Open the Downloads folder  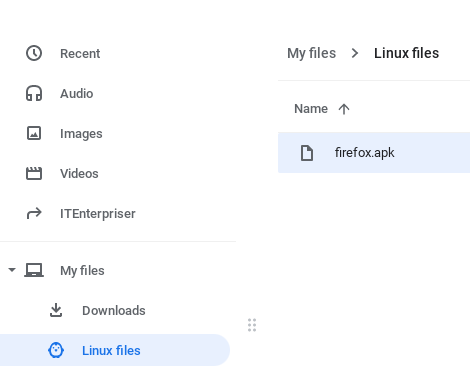pyautogui.click(x=115, y=310)
